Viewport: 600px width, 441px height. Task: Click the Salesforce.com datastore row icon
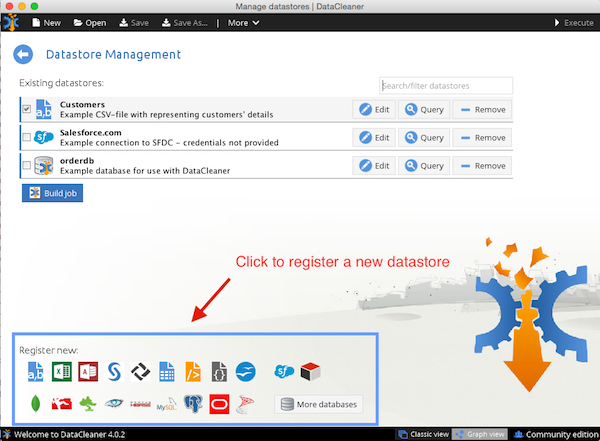44,137
